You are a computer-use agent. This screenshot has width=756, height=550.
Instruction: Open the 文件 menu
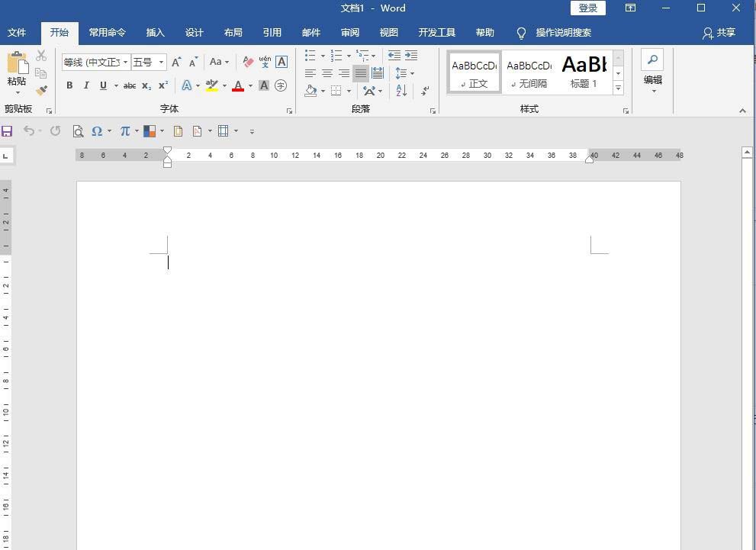point(17,33)
